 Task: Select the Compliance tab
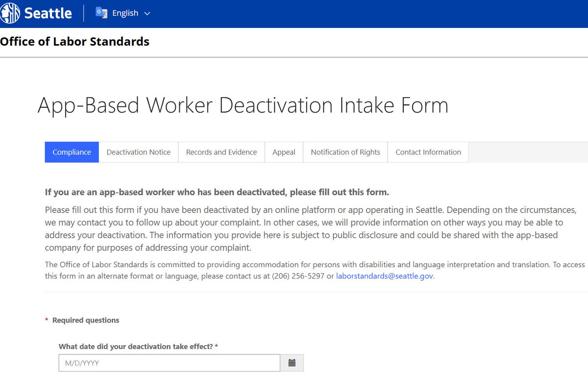pyautogui.click(x=72, y=152)
